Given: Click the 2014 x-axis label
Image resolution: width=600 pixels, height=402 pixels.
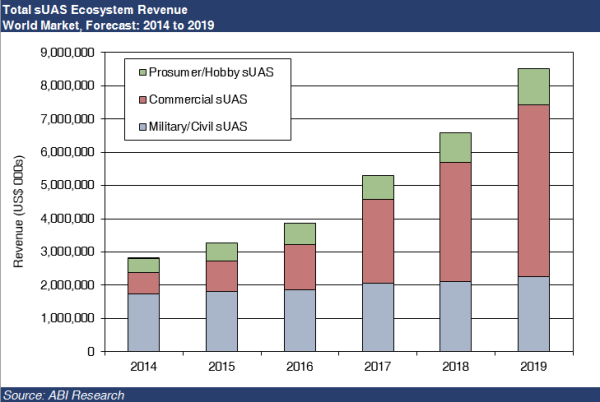Looking at the screenshot, I should point(143,366).
